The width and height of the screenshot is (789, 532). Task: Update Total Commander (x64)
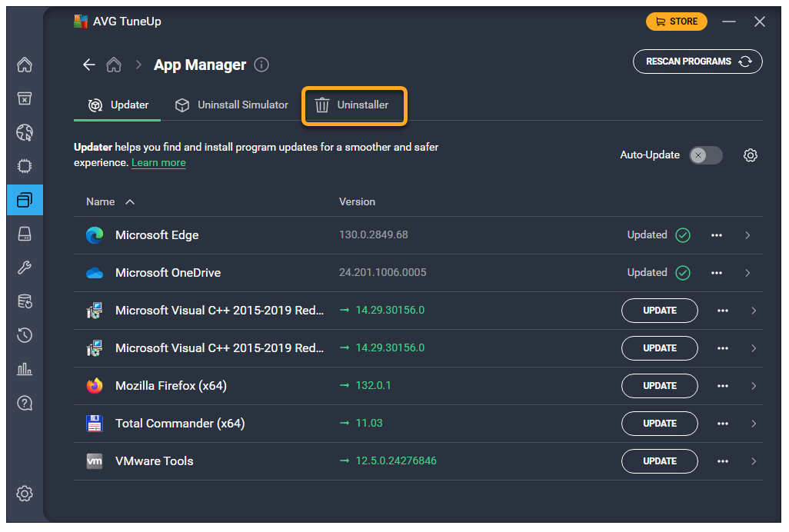pyautogui.click(x=659, y=424)
